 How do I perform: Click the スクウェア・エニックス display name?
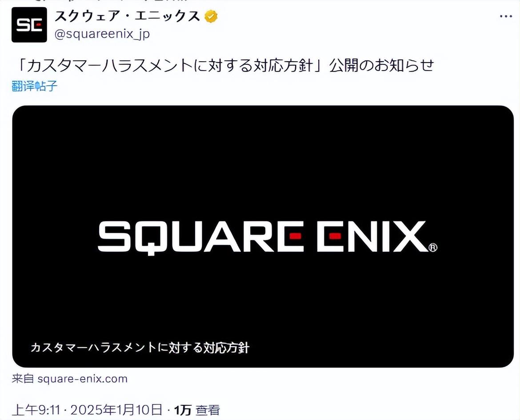point(128,16)
